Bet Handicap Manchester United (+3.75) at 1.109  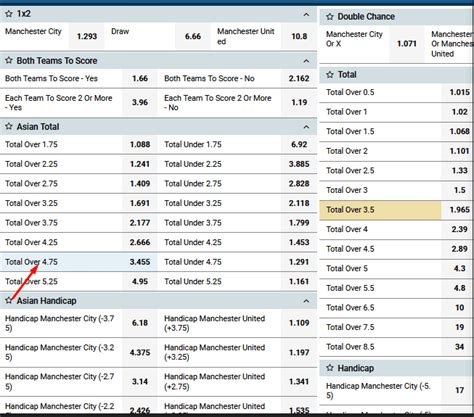point(299,323)
